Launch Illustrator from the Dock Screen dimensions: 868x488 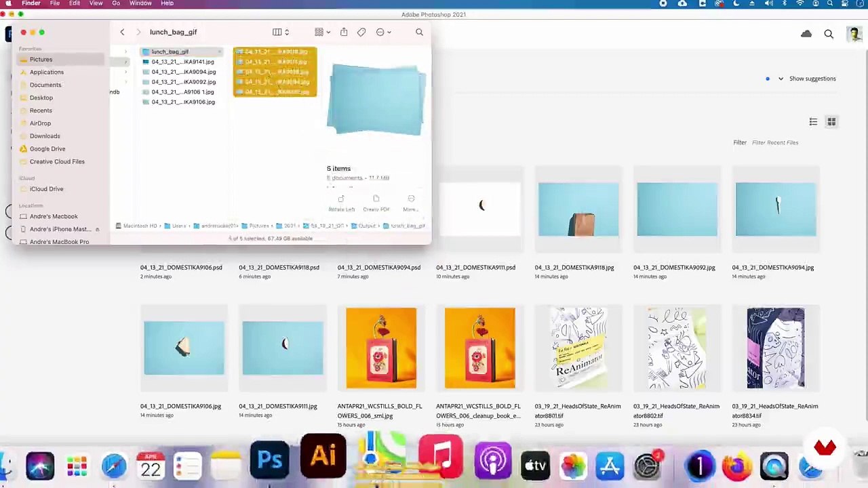coord(323,456)
